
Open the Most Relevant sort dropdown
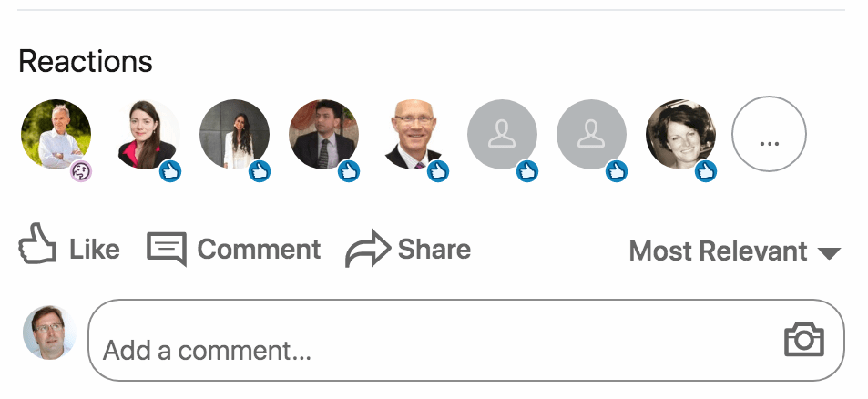click(x=735, y=251)
